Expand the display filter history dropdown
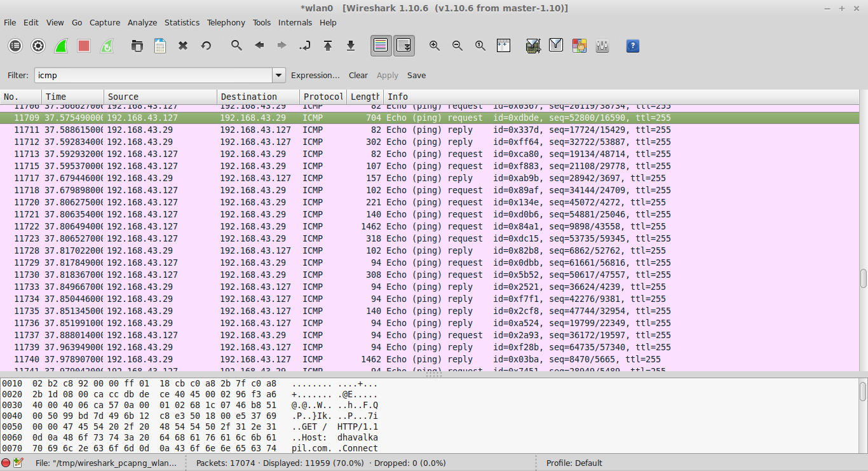The image size is (868, 471). tap(279, 75)
